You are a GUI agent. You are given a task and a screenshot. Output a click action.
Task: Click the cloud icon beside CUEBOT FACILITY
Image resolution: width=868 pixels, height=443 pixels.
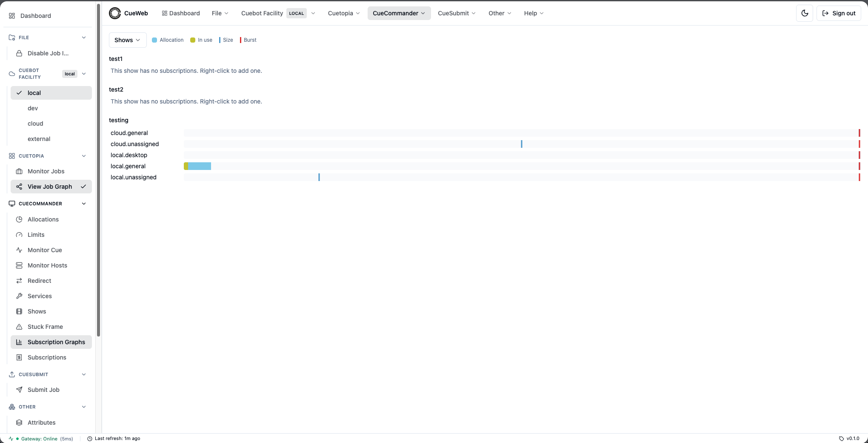coord(12,74)
